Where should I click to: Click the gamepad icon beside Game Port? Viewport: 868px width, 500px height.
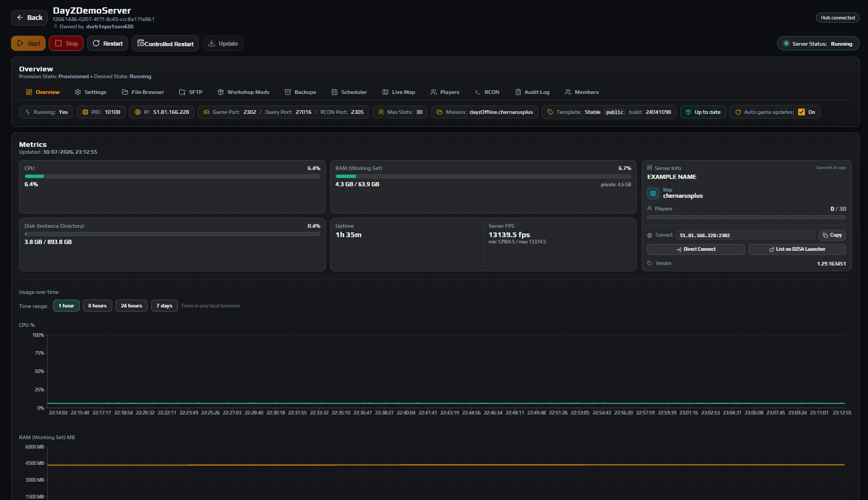click(x=207, y=112)
